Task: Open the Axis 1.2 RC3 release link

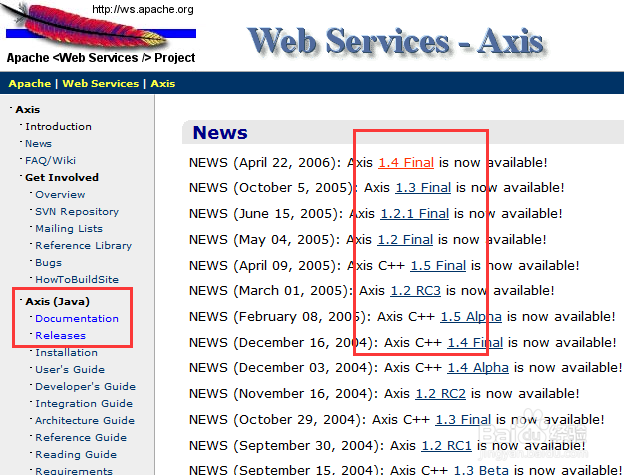Action: pos(415,291)
